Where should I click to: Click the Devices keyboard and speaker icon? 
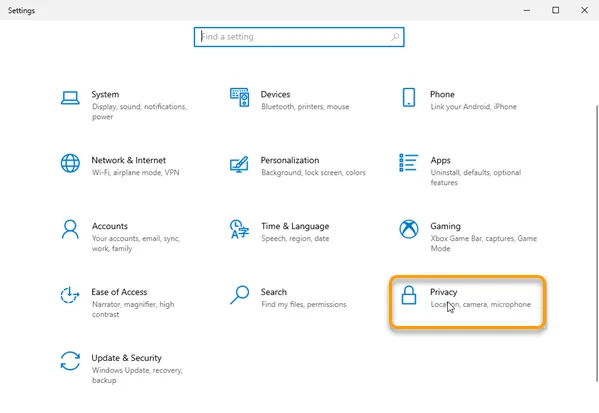[240, 97]
